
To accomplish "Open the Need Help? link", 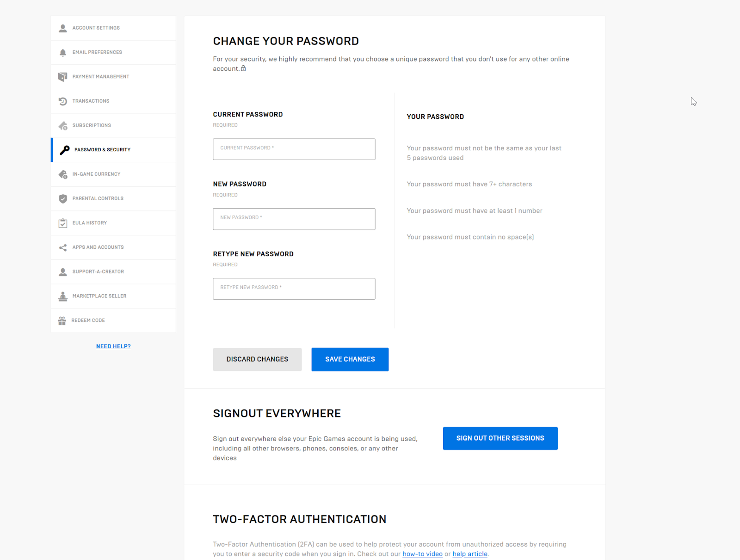I will pos(113,346).
